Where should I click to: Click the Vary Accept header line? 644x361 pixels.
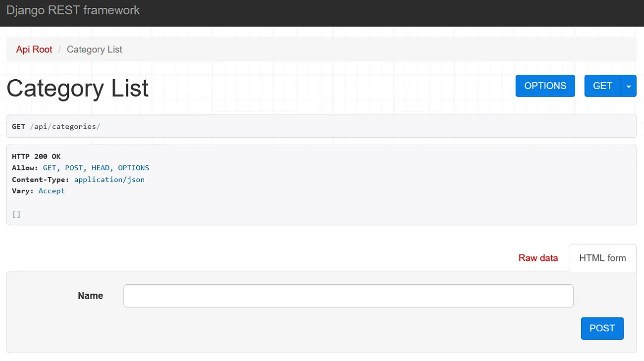38,191
